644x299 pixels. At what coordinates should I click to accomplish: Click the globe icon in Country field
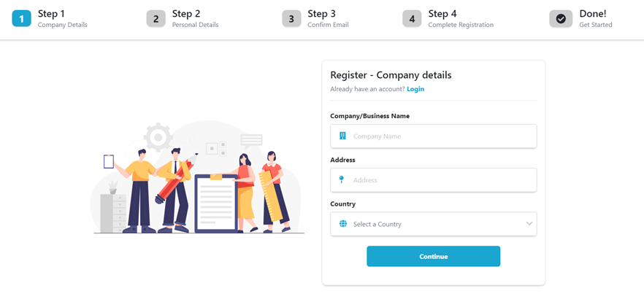click(x=342, y=224)
